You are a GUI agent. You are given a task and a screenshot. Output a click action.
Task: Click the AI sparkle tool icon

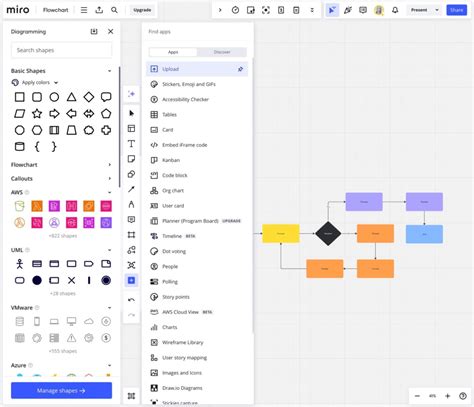click(131, 94)
